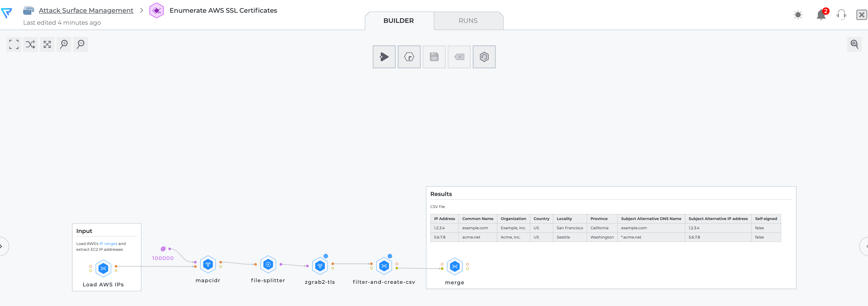
Task: Click the purple workflow hexagon icon
Action: pyautogui.click(x=157, y=10)
